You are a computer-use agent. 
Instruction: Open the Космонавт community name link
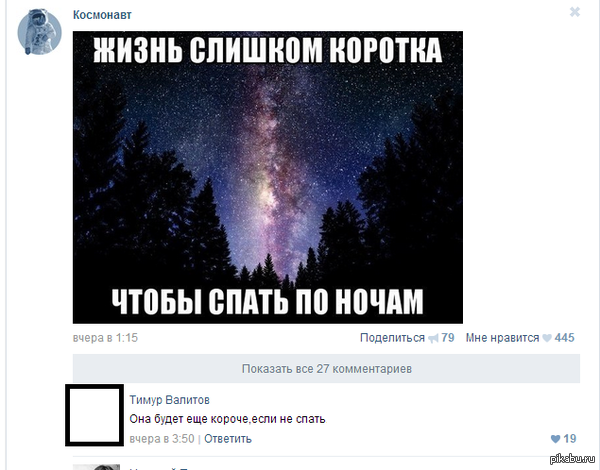[x=102, y=15]
